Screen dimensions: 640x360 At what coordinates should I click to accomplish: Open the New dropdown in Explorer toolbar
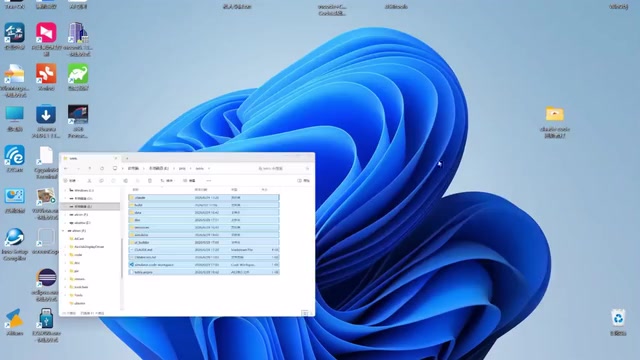point(70,180)
